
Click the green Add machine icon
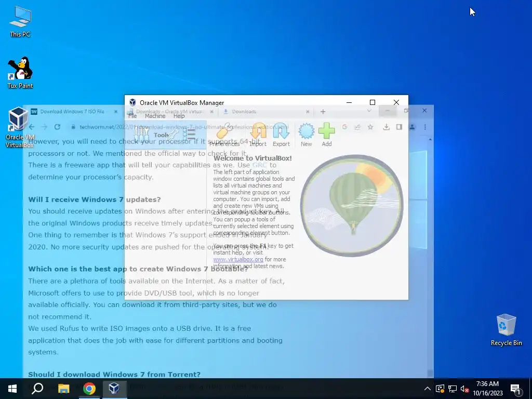327,135
